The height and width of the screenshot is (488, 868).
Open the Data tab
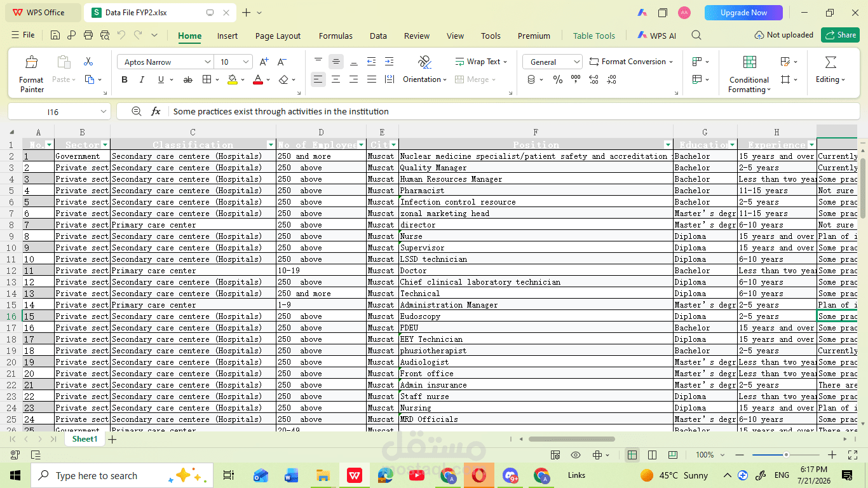[378, 36]
